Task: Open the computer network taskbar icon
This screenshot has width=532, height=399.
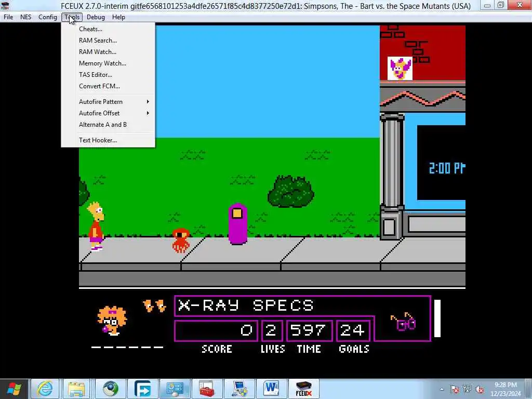Action: point(239,389)
